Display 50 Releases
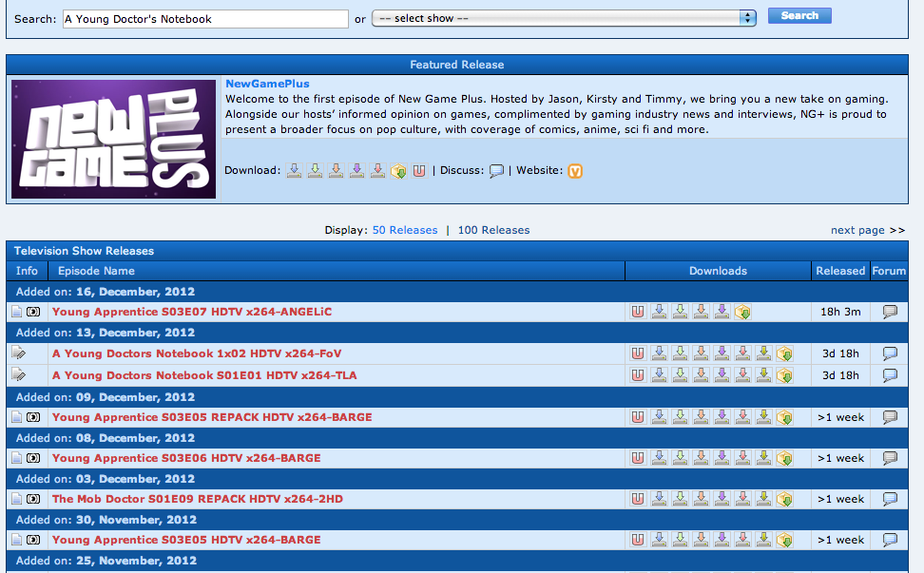 tap(405, 230)
